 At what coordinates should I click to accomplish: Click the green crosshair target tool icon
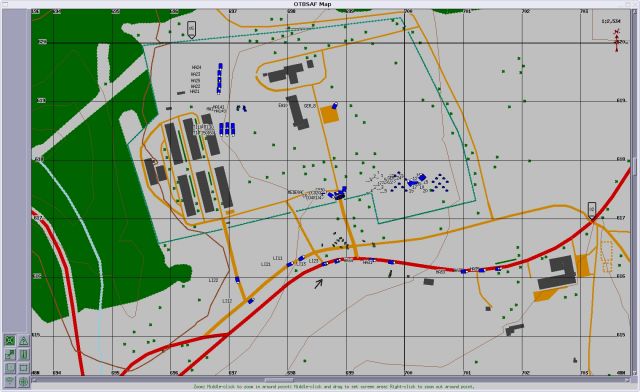pos(10,340)
